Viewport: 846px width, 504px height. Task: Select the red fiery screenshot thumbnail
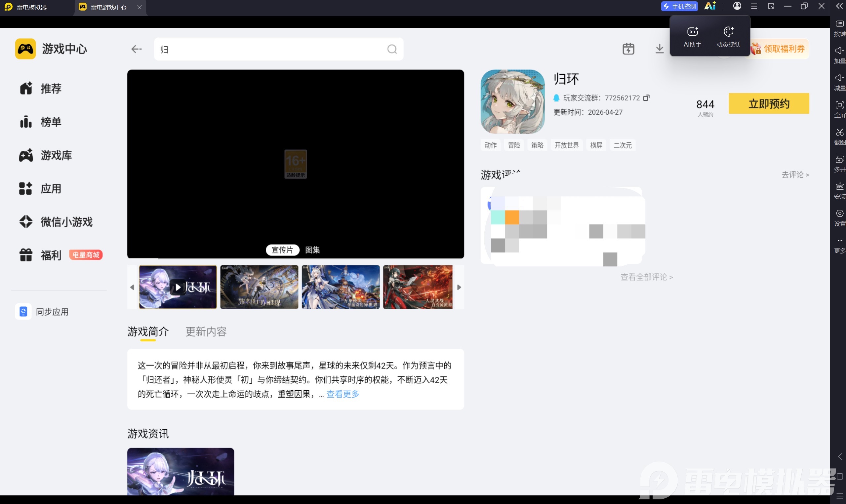click(418, 287)
